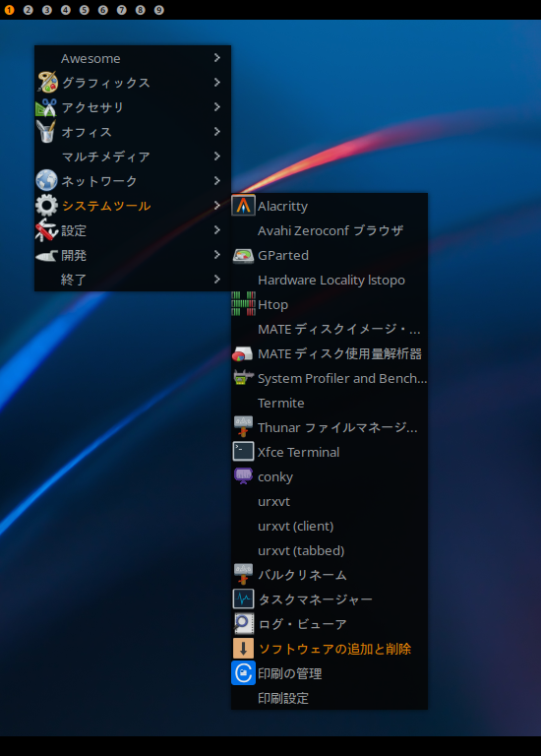Launch Alacritty via its orange A icon
This screenshot has height=756, width=541.
tap(243, 206)
